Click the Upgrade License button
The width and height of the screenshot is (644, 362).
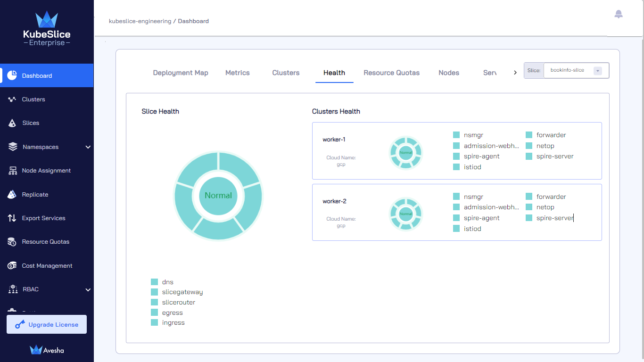47,324
